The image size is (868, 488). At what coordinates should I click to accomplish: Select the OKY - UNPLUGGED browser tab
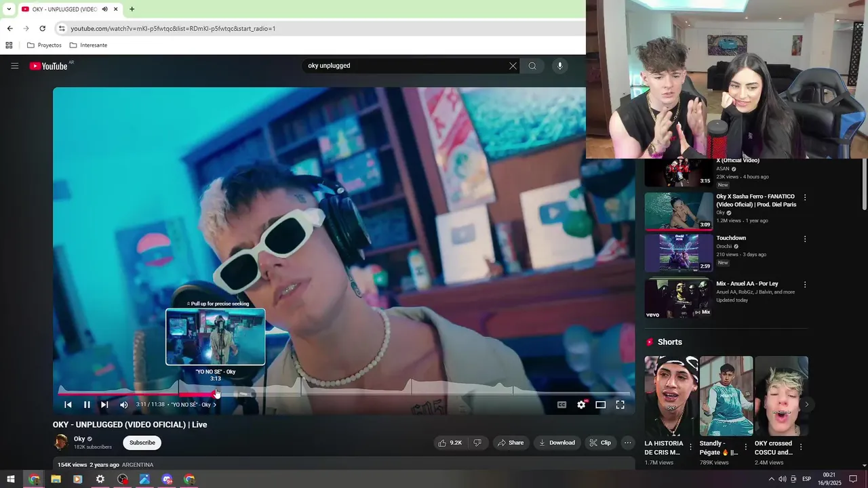pyautogui.click(x=64, y=9)
